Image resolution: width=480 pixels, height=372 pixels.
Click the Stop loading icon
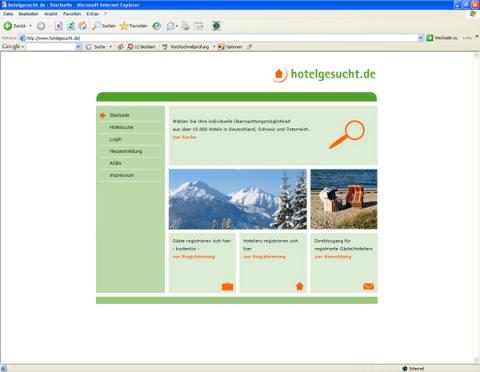59,26
